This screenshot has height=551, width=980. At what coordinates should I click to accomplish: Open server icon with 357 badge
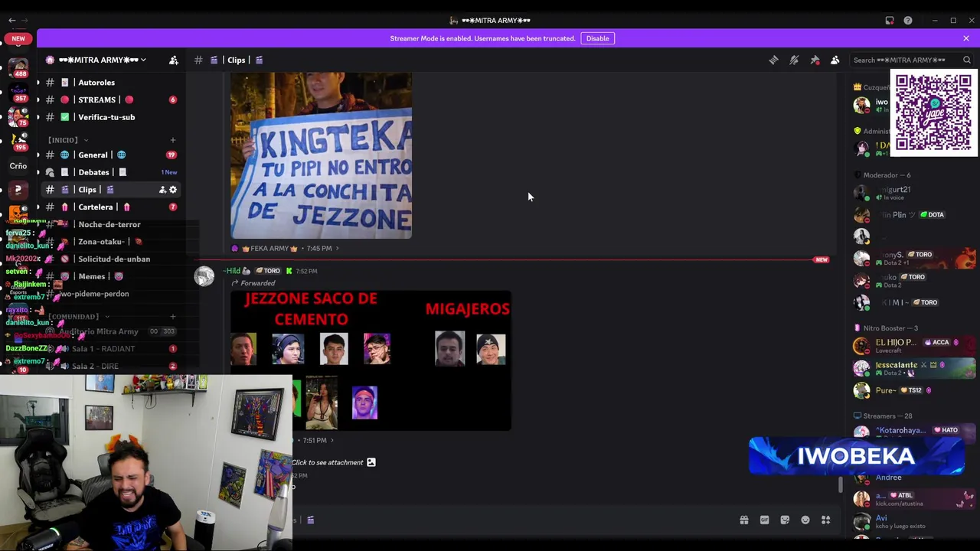pyautogui.click(x=18, y=93)
